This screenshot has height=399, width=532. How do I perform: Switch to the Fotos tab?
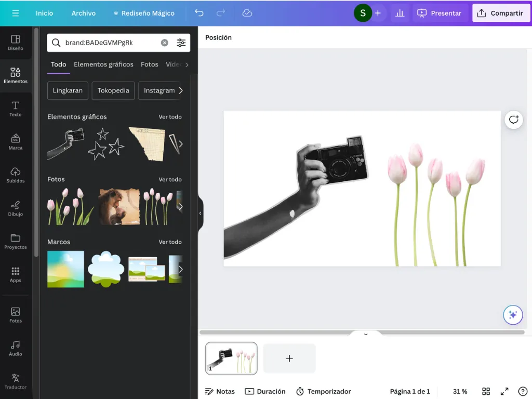coord(149,64)
